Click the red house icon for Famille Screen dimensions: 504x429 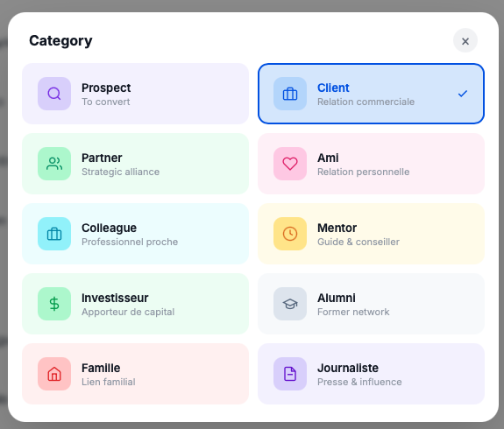pyautogui.click(x=54, y=374)
